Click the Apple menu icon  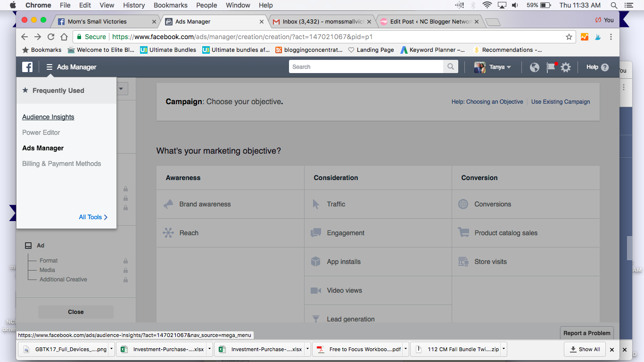coord(12,5)
